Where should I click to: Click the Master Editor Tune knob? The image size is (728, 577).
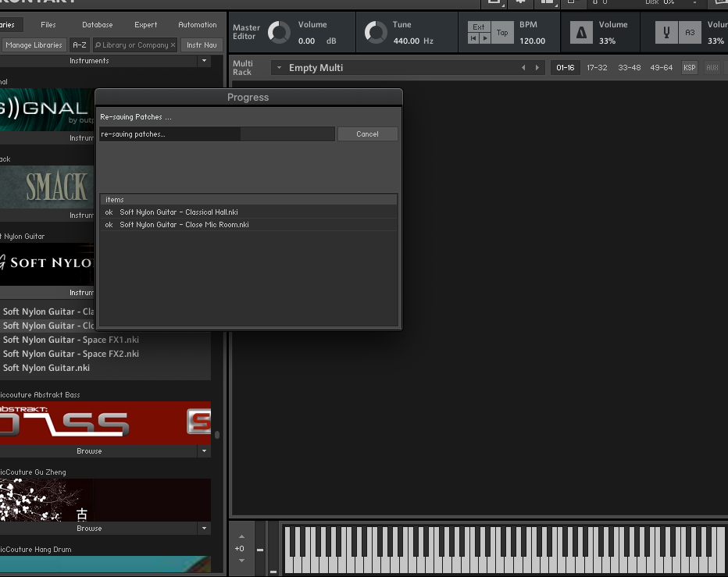376,33
